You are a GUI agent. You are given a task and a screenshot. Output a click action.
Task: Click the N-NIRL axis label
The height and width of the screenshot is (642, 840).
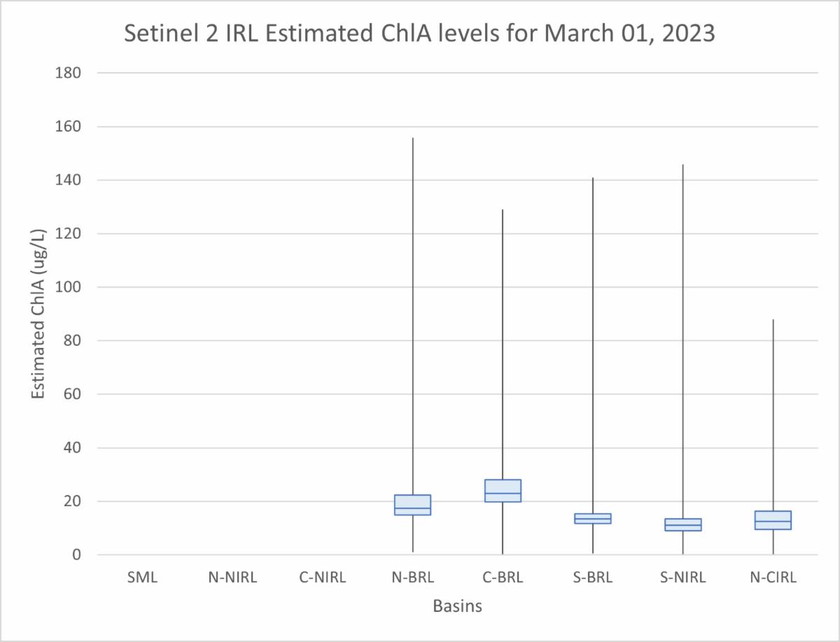232,578
